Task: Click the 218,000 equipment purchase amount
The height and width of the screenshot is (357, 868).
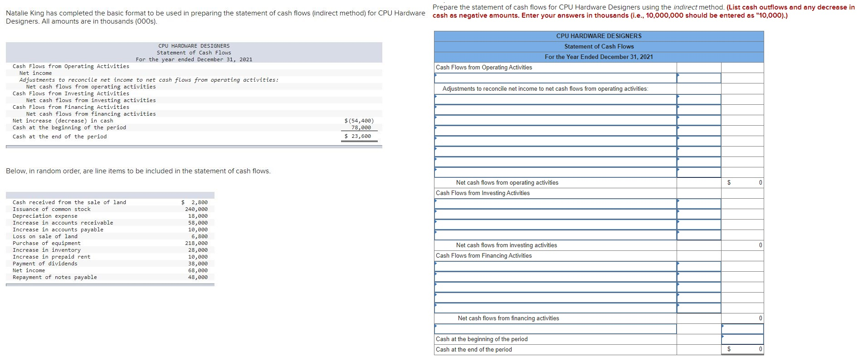Action: pos(196,243)
